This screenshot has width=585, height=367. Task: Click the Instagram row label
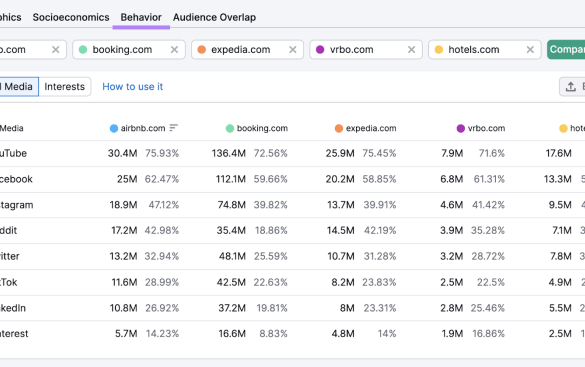point(17,205)
